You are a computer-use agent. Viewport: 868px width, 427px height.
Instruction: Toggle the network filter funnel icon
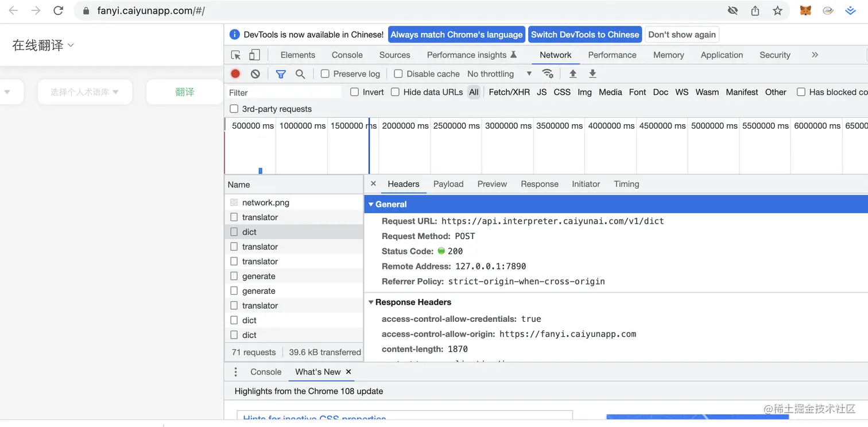pyautogui.click(x=281, y=74)
